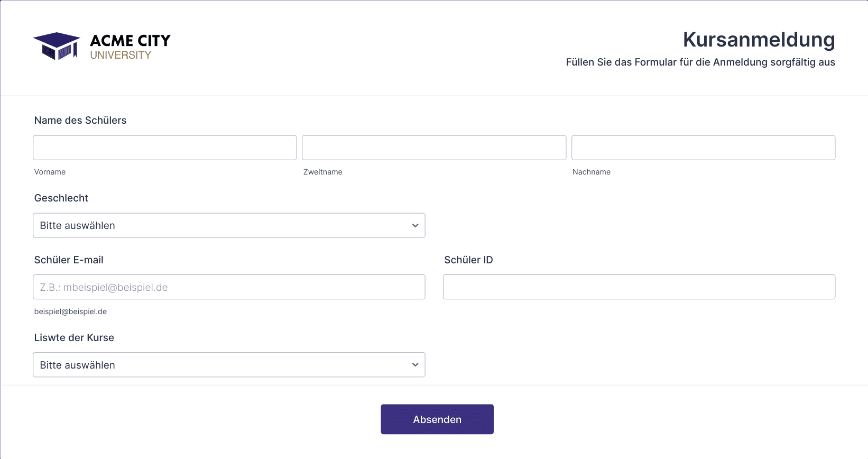The height and width of the screenshot is (459, 868).
Task: Click the Geschlecht field label
Action: coord(61,198)
